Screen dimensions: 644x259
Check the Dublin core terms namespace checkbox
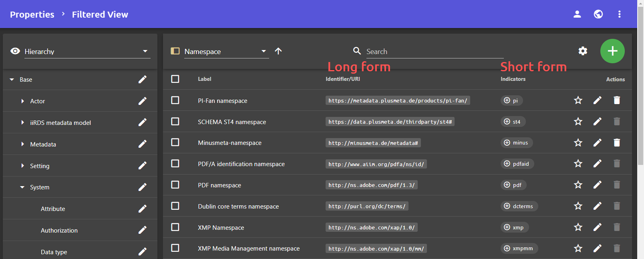point(175,206)
